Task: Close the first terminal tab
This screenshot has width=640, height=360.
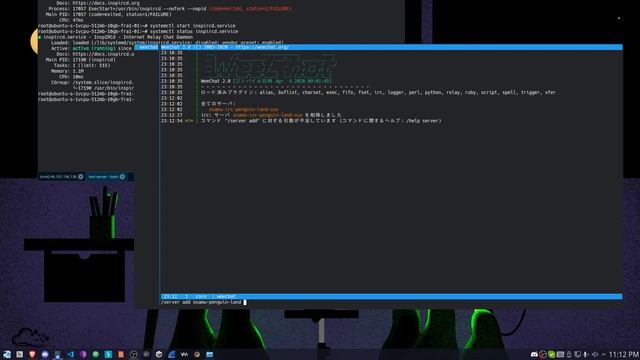Action: point(80,177)
